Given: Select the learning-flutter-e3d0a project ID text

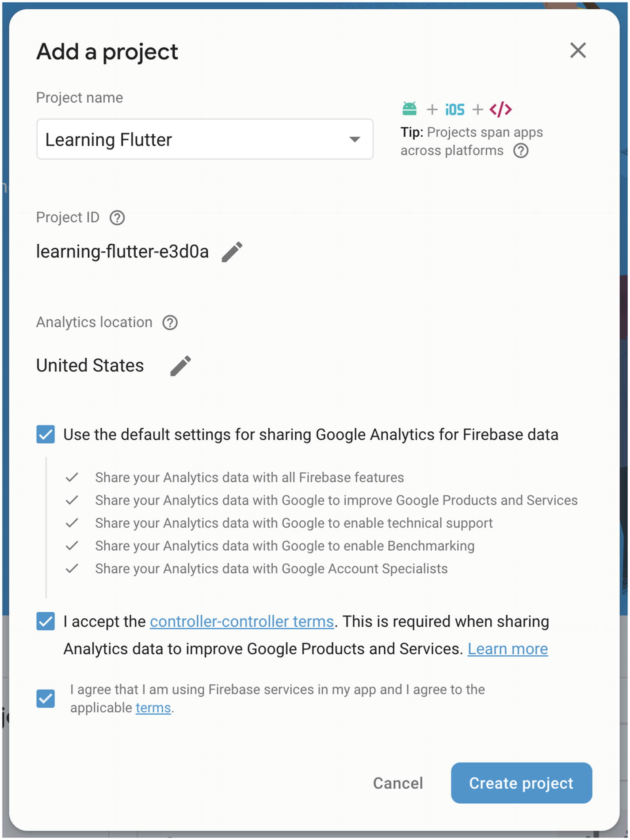Looking at the screenshot, I should click(x=122, y=252).
